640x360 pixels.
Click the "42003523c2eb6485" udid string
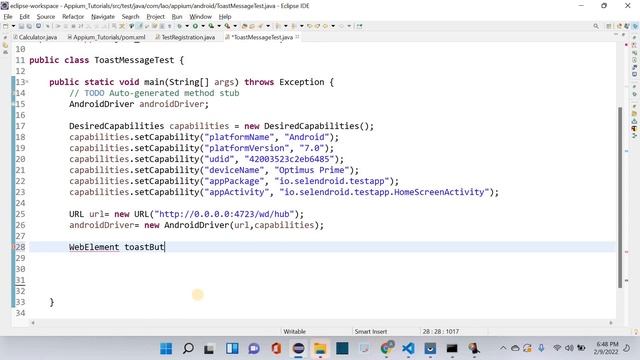coord(289,159)
